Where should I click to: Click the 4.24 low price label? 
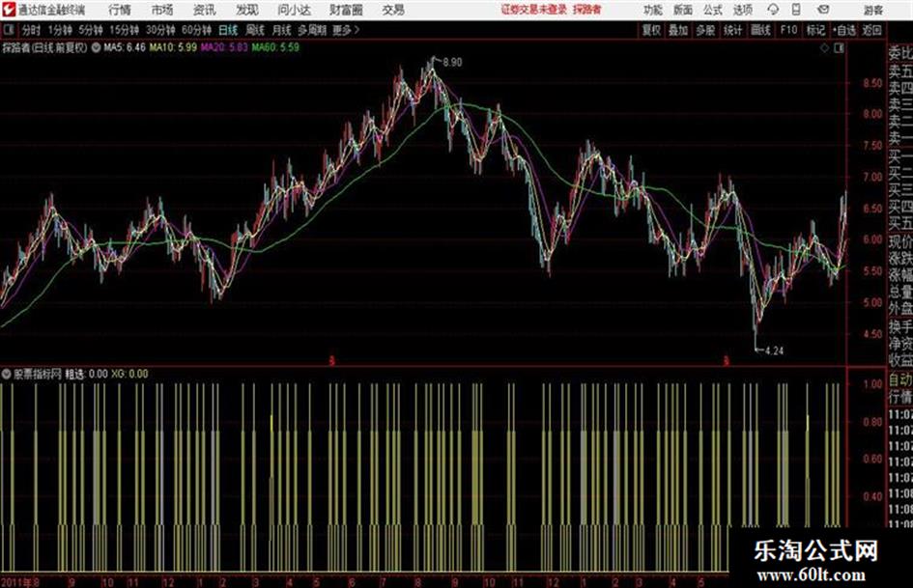pos(775,350)
